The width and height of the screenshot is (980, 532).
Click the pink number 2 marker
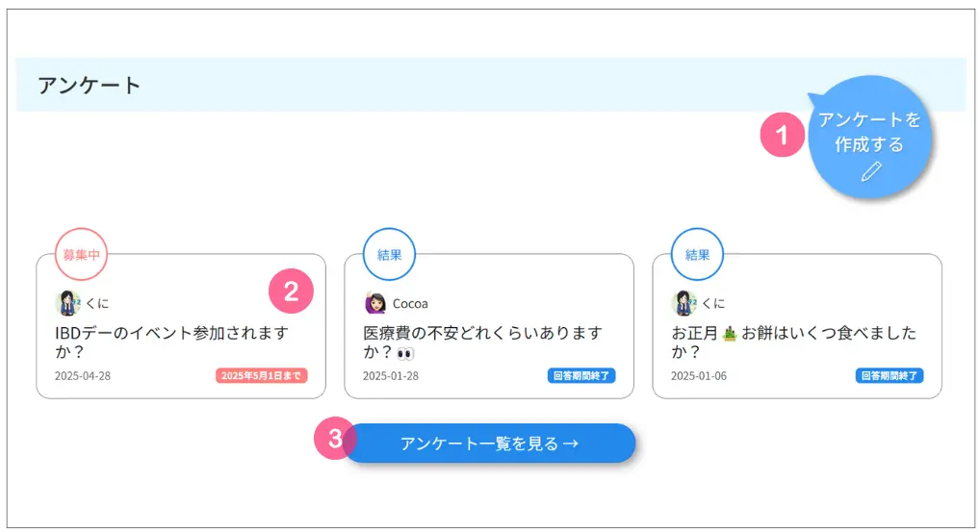[x=292, y=291]
